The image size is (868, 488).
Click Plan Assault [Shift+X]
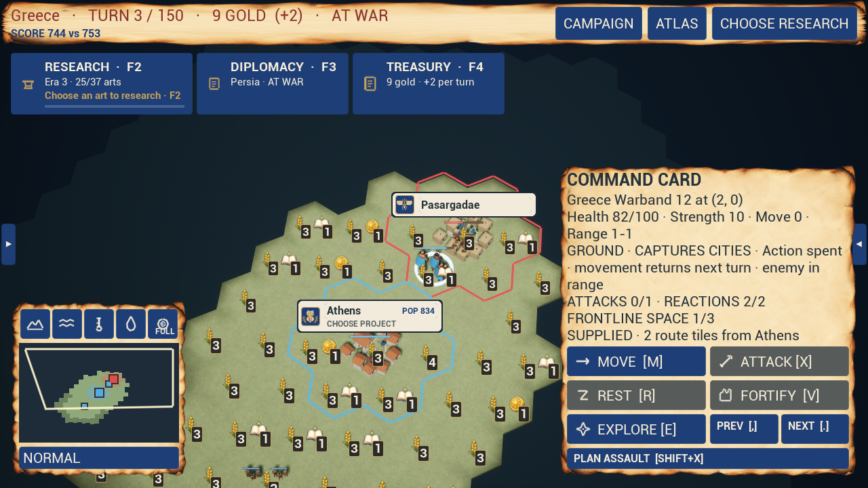click(708, 459)
